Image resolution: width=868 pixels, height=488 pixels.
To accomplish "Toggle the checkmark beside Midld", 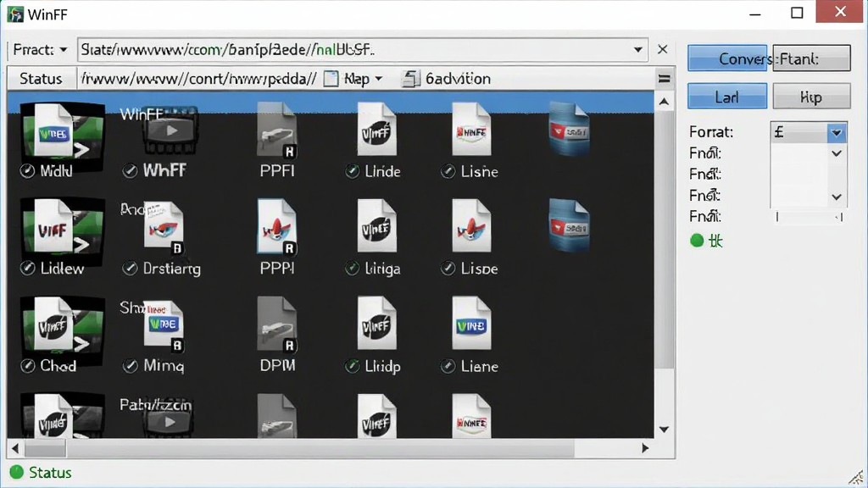I will pos(27,171).
